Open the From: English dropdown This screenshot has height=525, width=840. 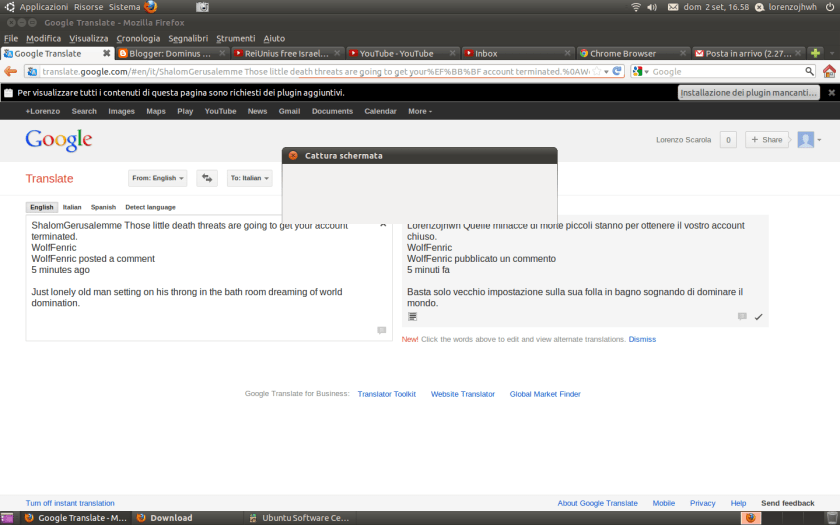[x=158, y=178]
